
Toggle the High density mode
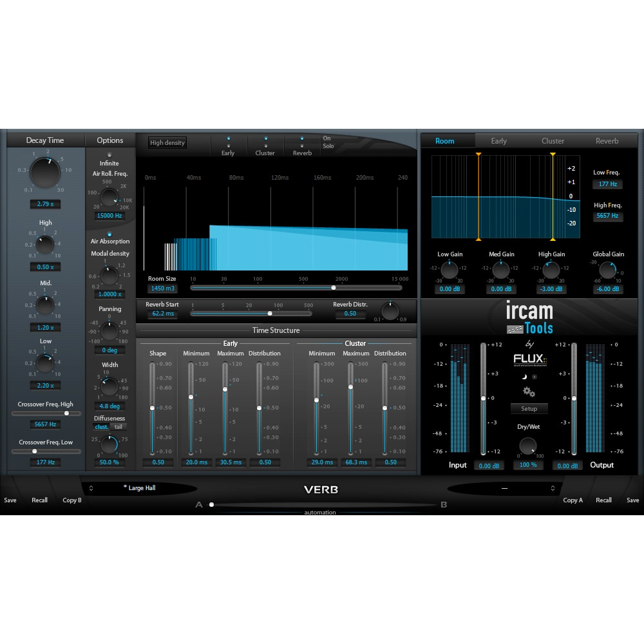click(167, 142)
